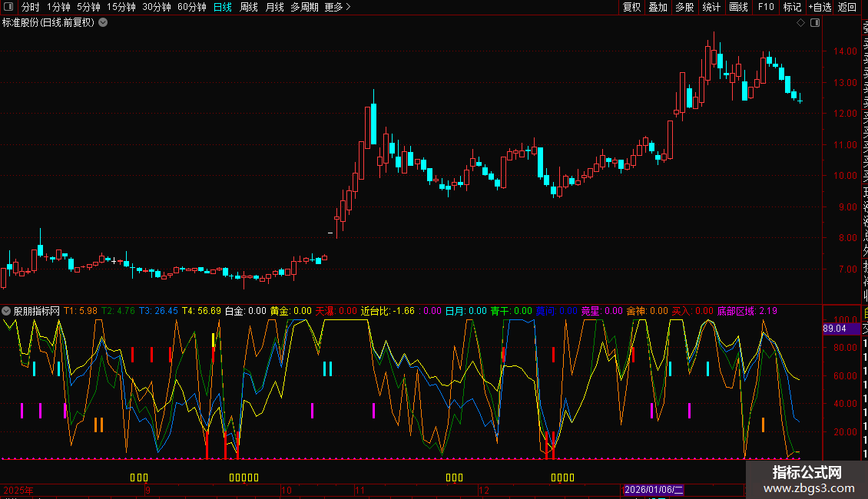Select the 30分钟 period
The image size is (868, 499).
point(156,7)
